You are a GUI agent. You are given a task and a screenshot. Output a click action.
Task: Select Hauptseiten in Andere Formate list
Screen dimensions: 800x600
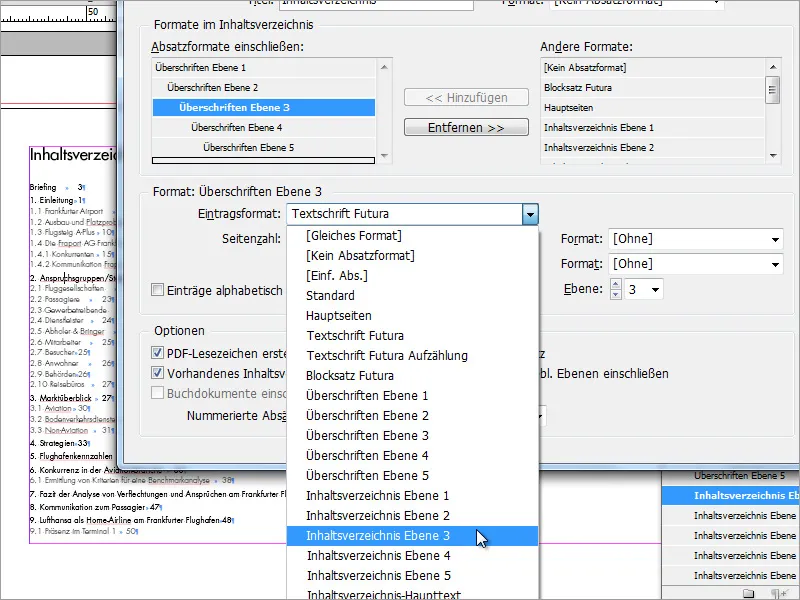653,108
